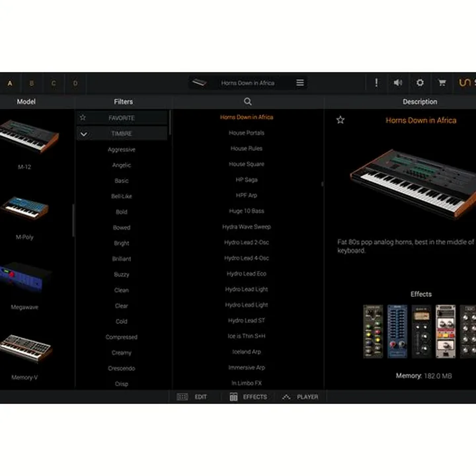The width and height of the screenshot is (476, 476).
Task: Select the Hydra Wave Sweep preset
Action: [247, 227]
